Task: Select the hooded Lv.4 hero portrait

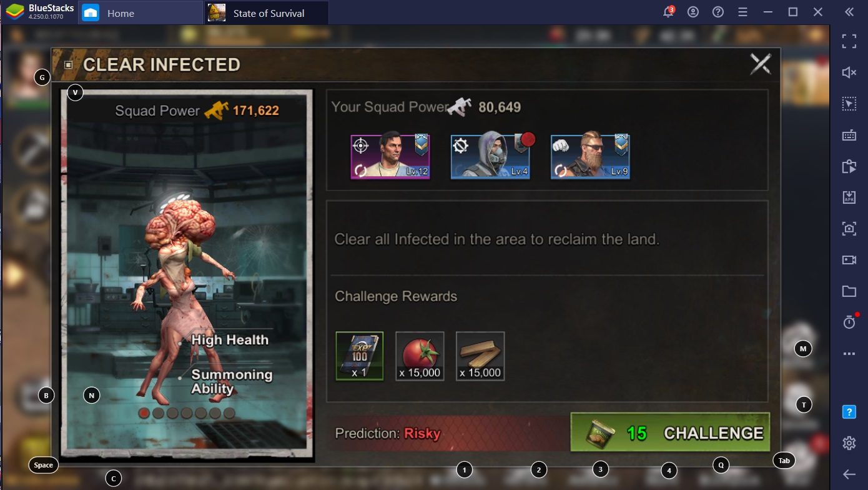Action: [x=490, y=157]
